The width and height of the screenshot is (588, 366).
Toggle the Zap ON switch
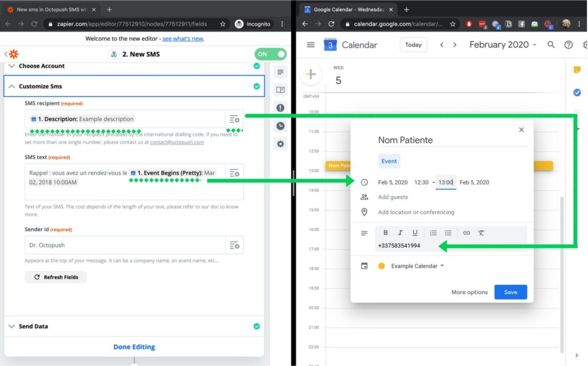click(x=270, y=54)
